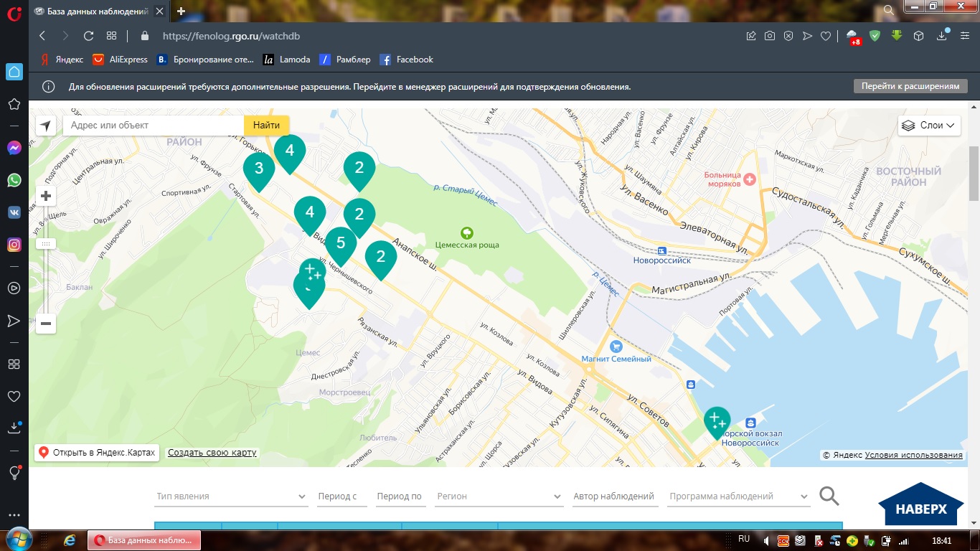
Task: Click the magnifier search icon beside filters
Action: 829,496
